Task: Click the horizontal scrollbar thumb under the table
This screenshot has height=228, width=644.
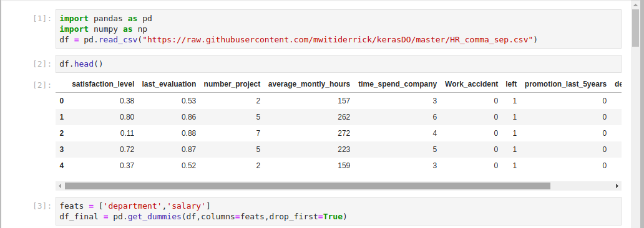Action: coord(307,186)
